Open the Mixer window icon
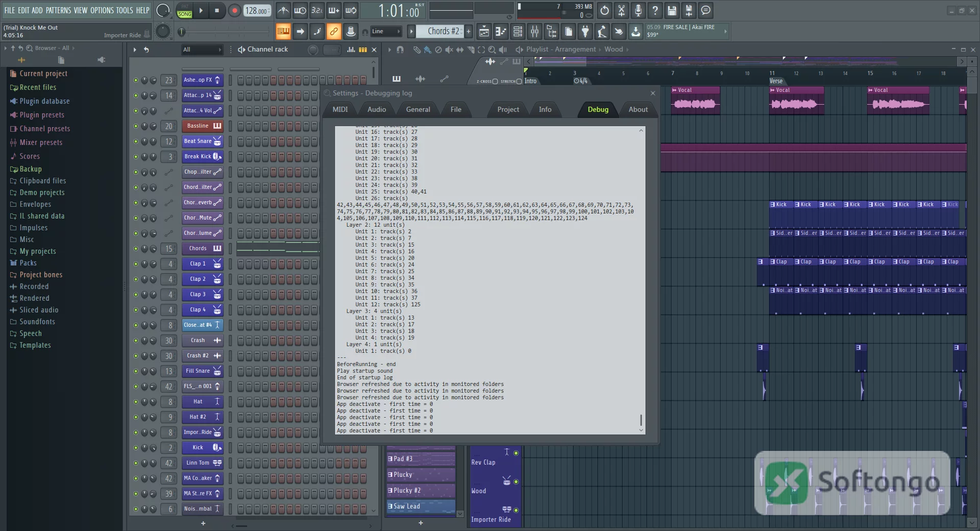The width and height of the screenshot is (980, 531). tap(534, 32)
